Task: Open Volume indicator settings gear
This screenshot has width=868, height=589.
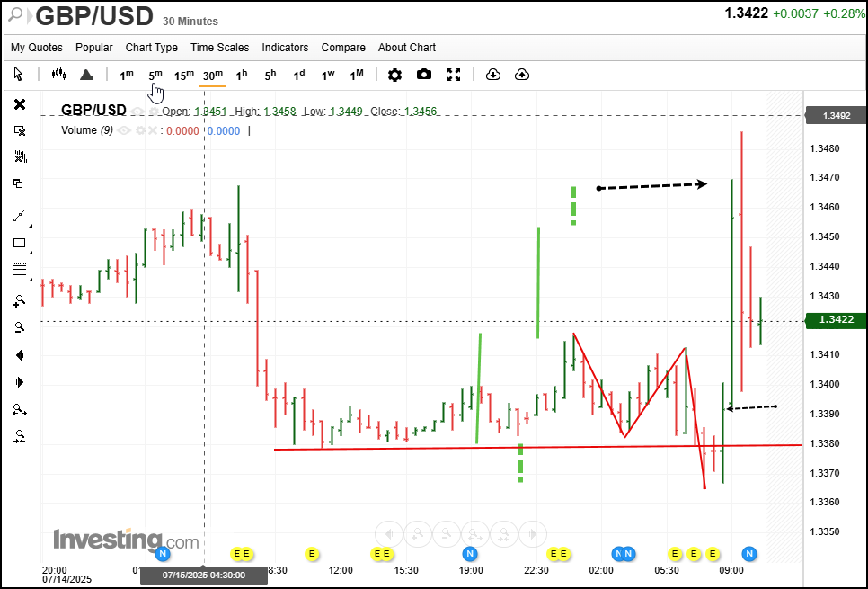Action: click(x=140, y=130)
